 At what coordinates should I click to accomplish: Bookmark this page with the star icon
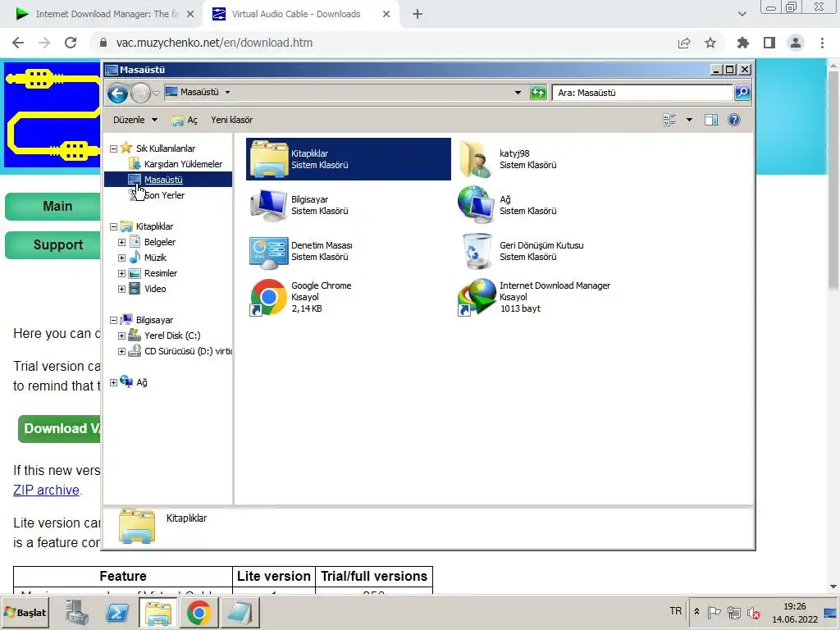point(710,43)
